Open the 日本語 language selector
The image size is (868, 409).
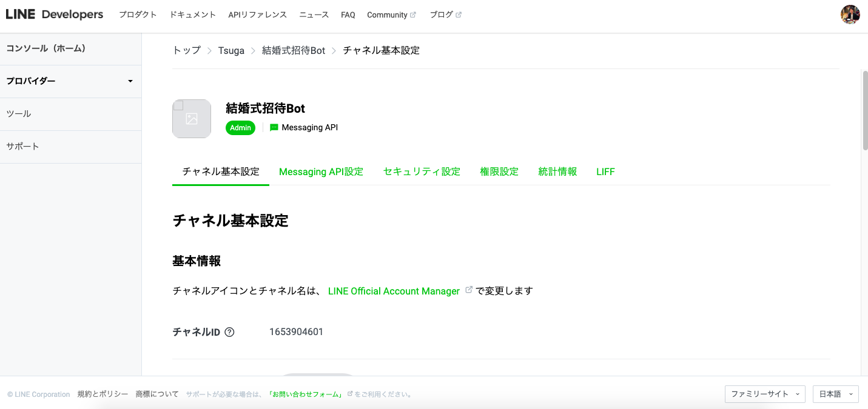(835, 394)
